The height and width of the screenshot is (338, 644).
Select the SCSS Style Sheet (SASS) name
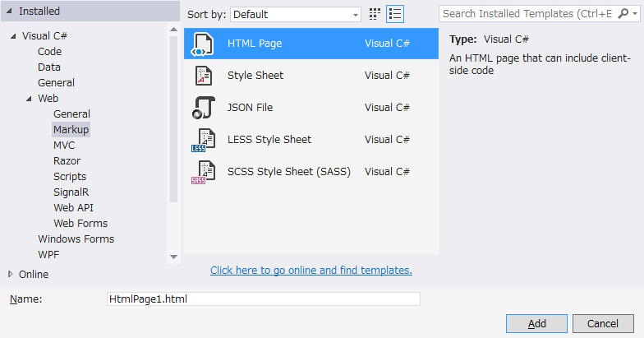[289, 171]
